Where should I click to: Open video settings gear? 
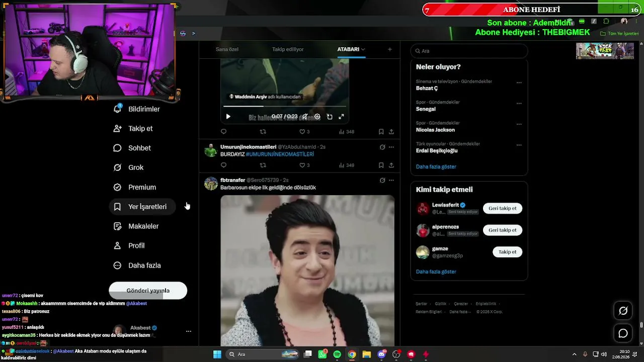[317, 117]
